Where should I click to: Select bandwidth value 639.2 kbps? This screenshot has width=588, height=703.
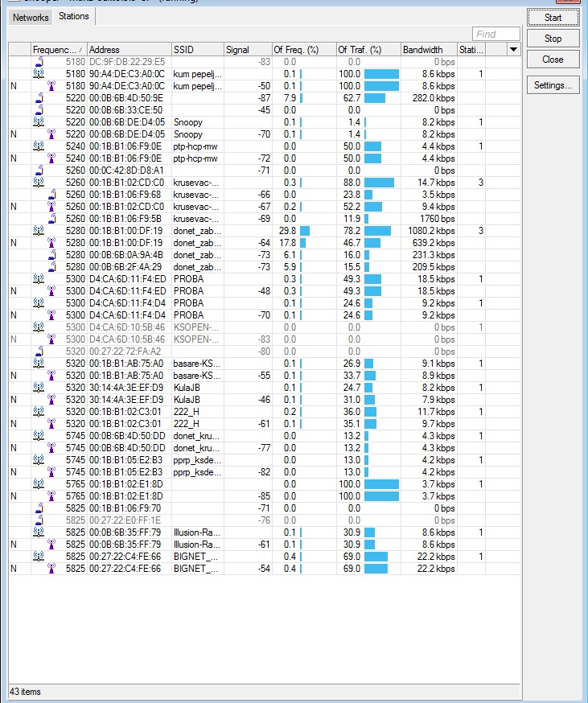tap(434, 243)
